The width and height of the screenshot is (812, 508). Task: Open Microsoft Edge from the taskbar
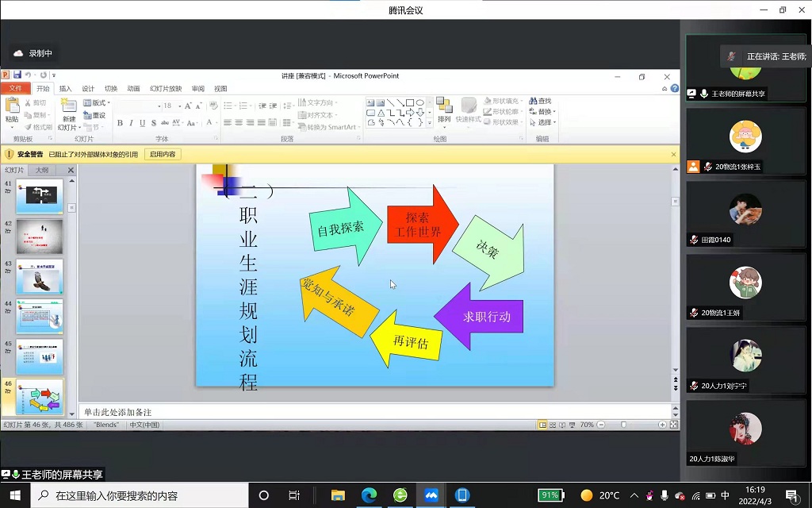(x=368, y=495)
